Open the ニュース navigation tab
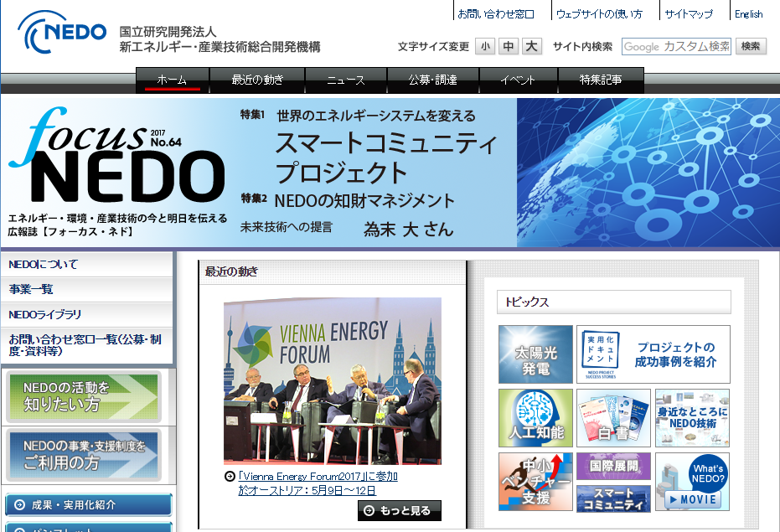Viewport: 780px width, 532px height. (346, 80)
